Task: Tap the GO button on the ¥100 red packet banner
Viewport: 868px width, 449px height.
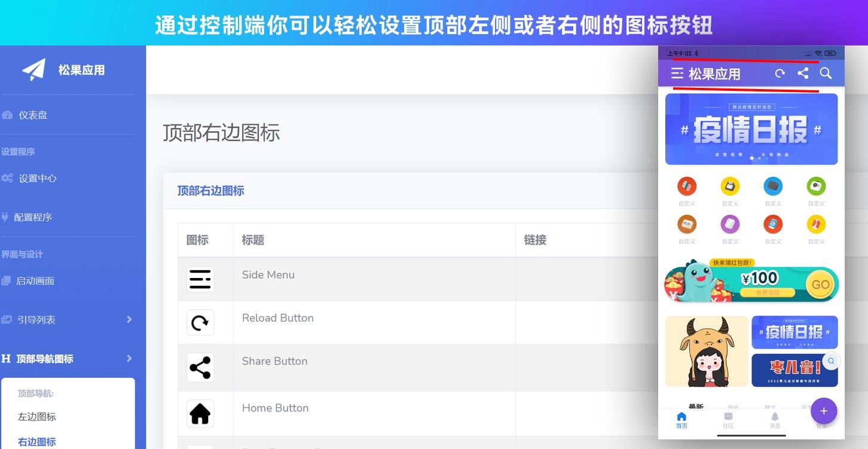Action: coord(820,285)
